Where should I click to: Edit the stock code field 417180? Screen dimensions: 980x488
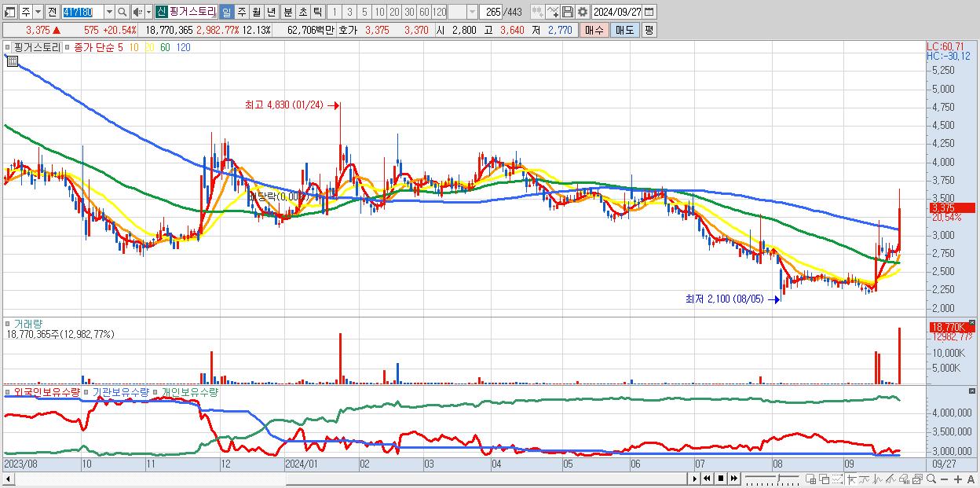point(82,12)
